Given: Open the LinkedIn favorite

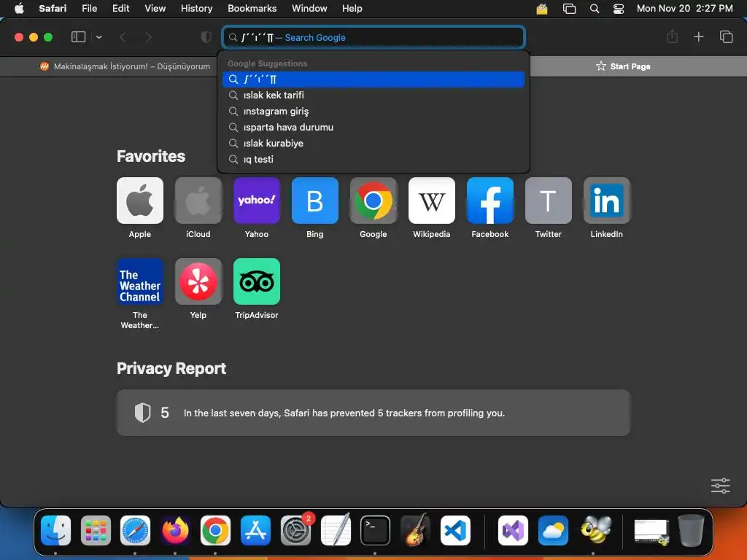Looking at the screenshot, I should (606, 201).
